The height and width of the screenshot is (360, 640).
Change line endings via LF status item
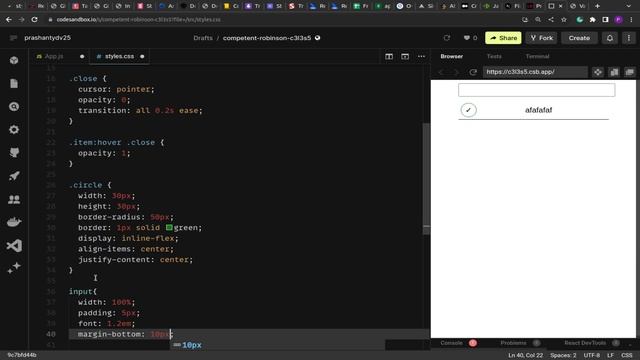click(610, 355)
